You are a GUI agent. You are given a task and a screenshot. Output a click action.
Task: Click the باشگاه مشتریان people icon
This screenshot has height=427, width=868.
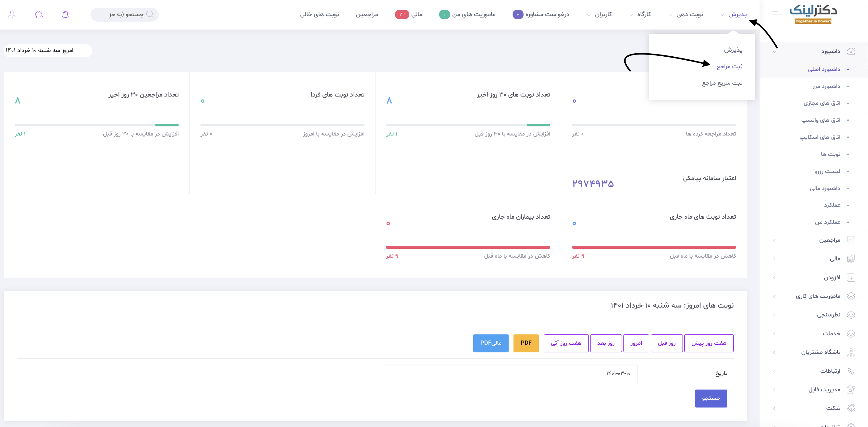[851, 352]
